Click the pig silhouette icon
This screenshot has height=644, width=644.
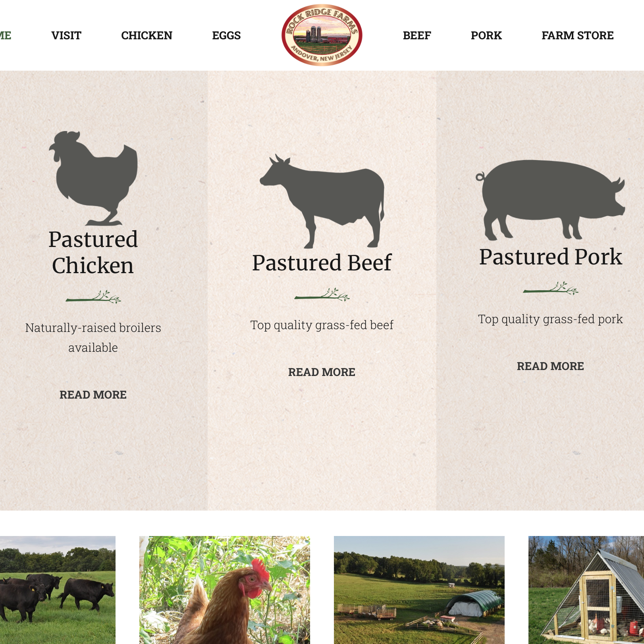pyautogui.click(x=551, y=200)
